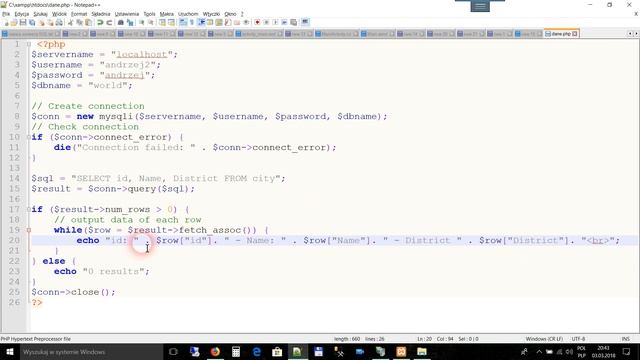The width and height of the screenshot is (640, 360).
Task: Start macro recording with red dot icon
Action: click(x=257, y=22)
